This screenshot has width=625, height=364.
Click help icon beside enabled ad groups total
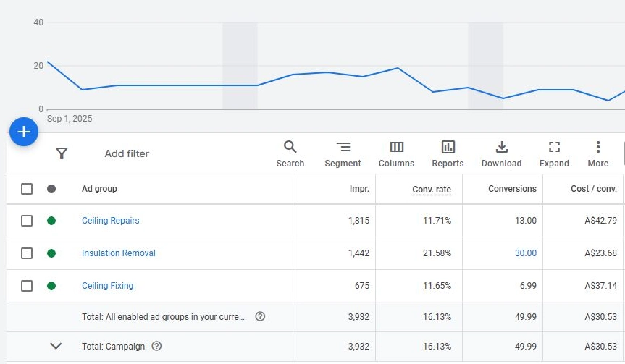[260, 316]
